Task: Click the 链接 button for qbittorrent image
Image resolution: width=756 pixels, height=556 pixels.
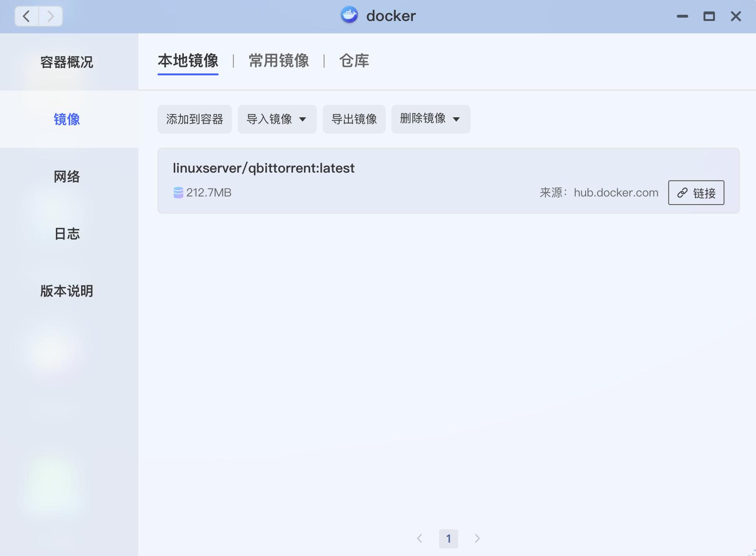Action: tap(696, 193)
